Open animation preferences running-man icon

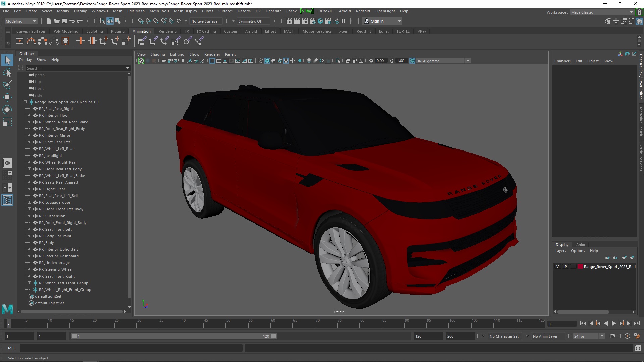637,336
